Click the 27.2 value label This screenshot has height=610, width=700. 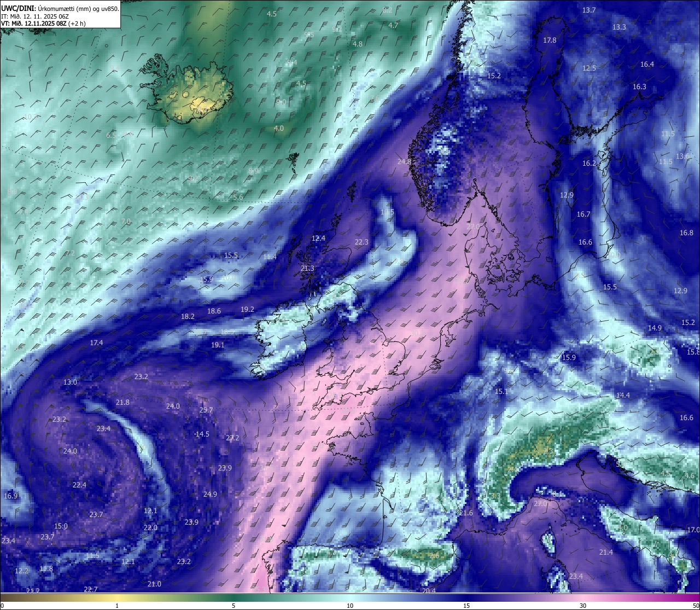[x=232, y=438]
